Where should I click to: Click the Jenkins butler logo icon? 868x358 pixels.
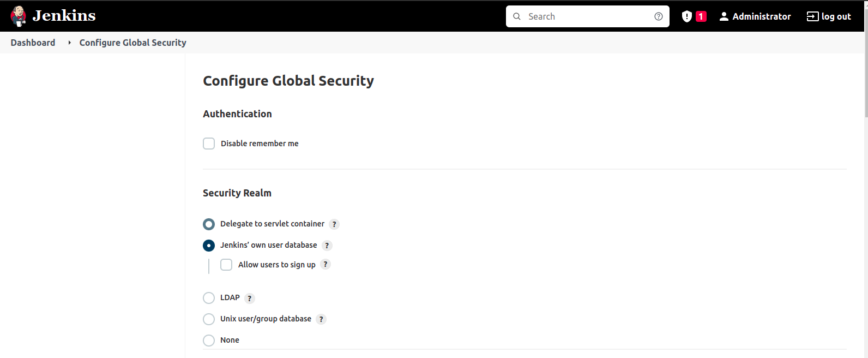coord(19,16)
